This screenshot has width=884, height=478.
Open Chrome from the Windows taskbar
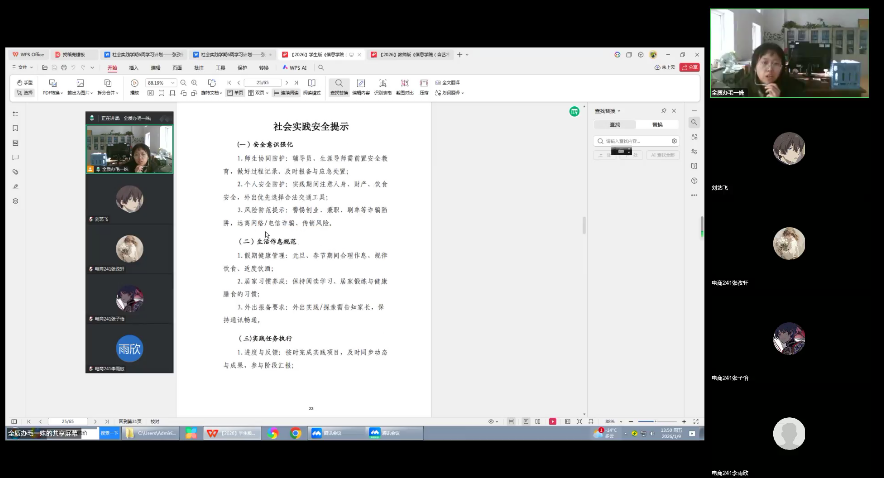pyautogui.click(x=296, y=433)
